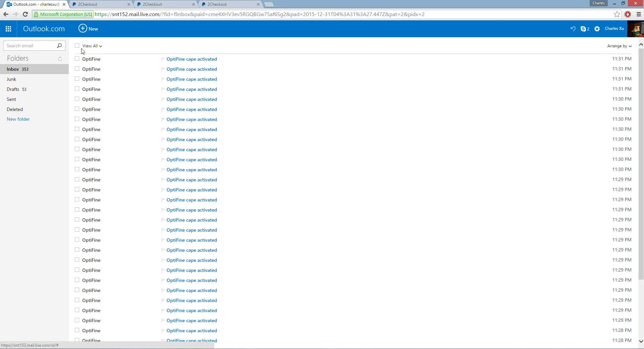Close the first 2Checkout tab
Viewport: 644px width, 349px height.
tap(129, 4)
